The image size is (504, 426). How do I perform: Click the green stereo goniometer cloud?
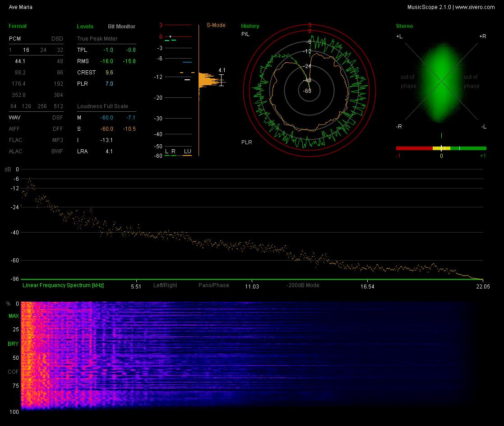point(442,82)
